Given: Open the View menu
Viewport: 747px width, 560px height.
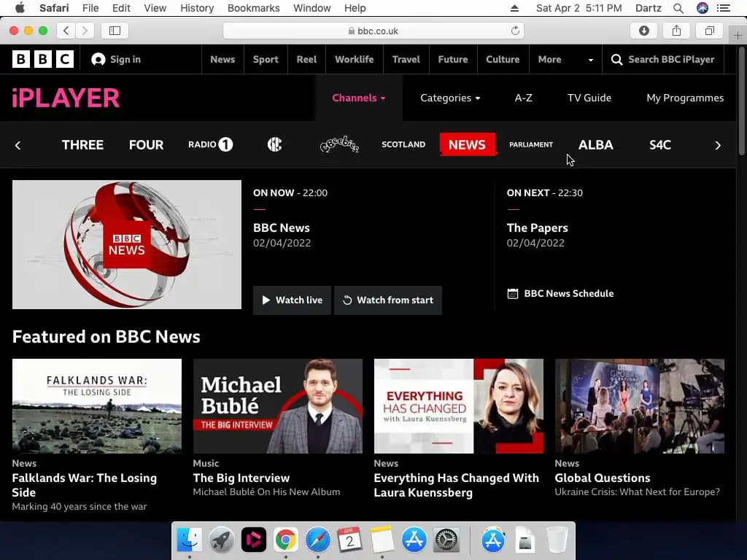Looking at the screenshot, I should coord(155,8).
